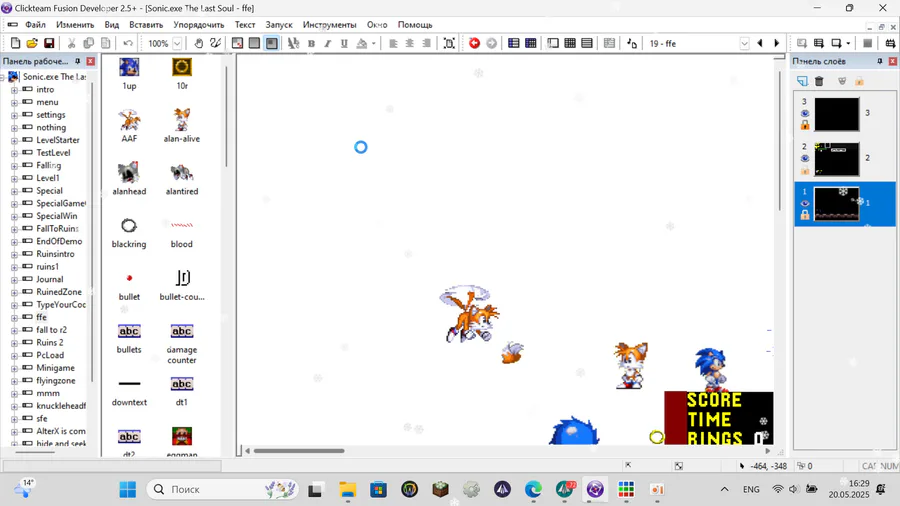Toggle visibility eye of layer 3
This screenshot has width=900, height=506.
click(x=805, y=114)
